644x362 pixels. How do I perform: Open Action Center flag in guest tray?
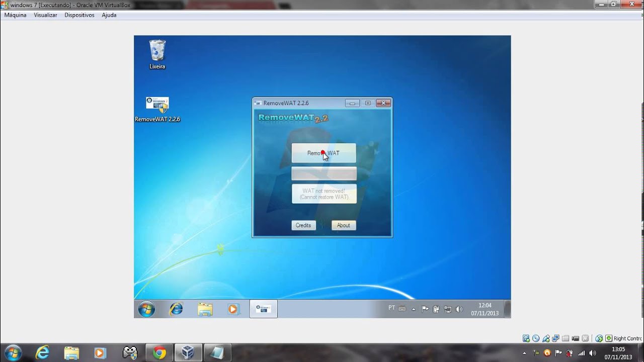coord(425,309)
